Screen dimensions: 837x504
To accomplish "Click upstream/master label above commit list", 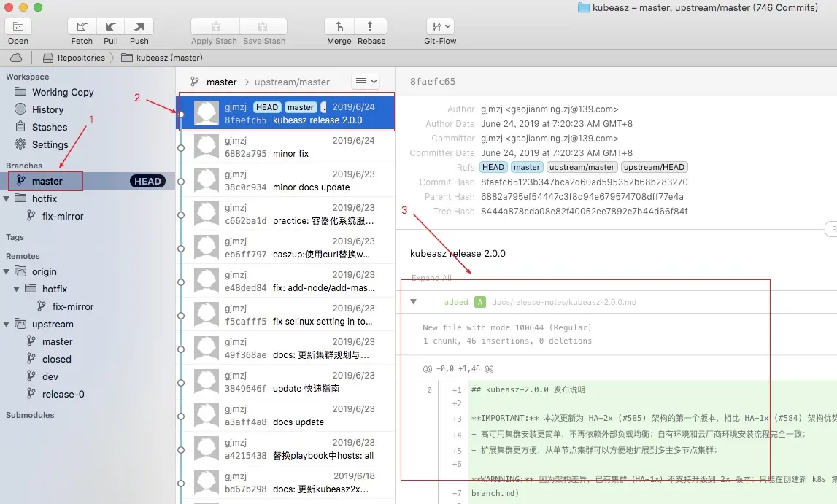I will coord(292,82).
